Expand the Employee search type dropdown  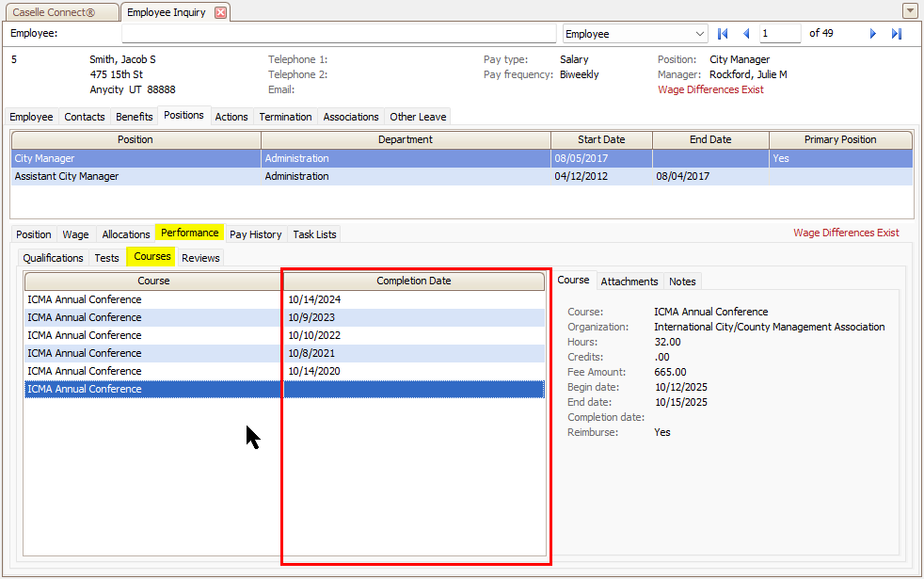[699, 34]
